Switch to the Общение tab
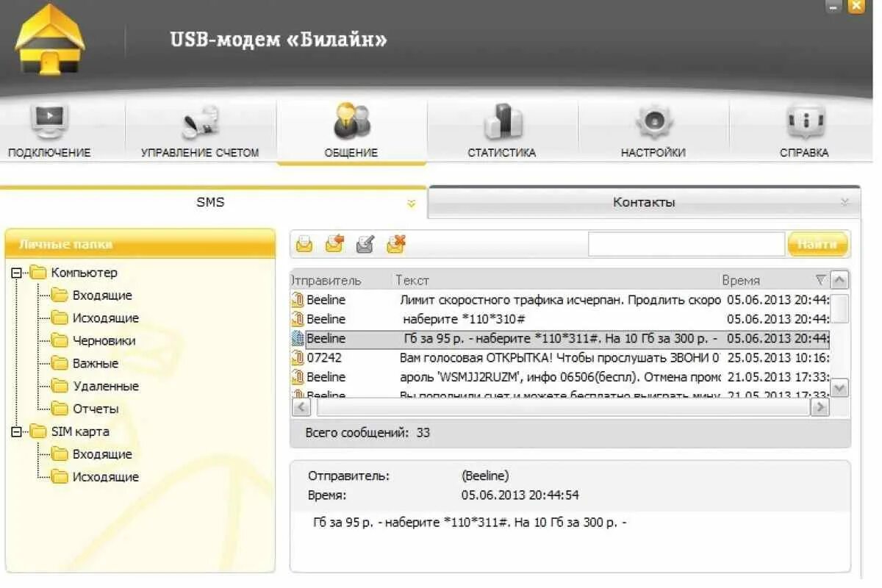The width and height of the screenshot is (882, 588). pyautogui.click(x=351, y=132)
